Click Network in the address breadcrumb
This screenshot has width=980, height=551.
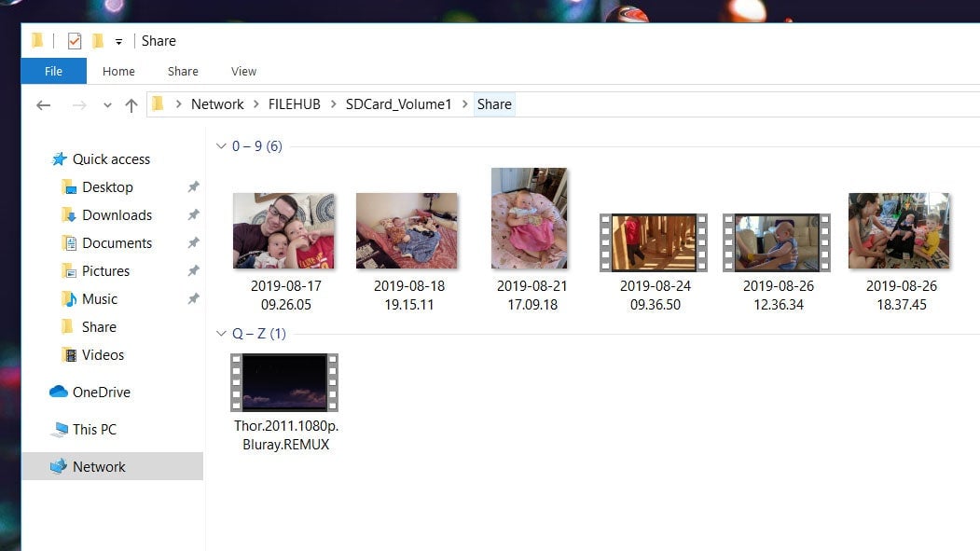217,104
